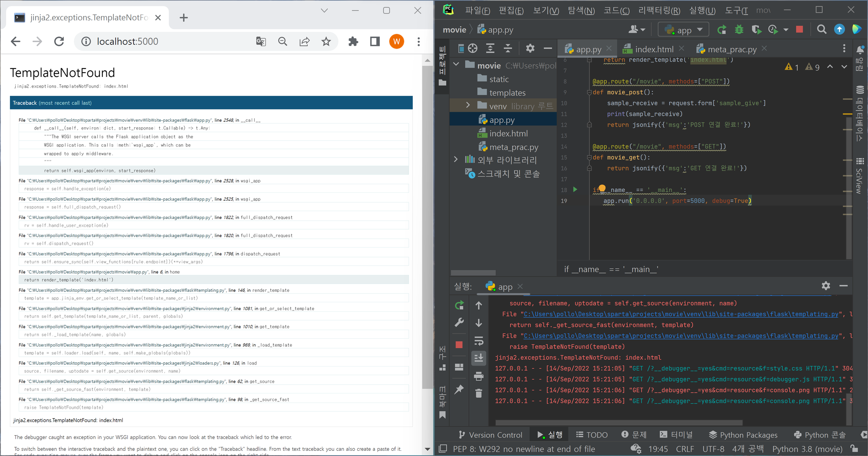Open the Version Control tool window
This screenshot has width=868, height=456.
[x=490, y=435]
